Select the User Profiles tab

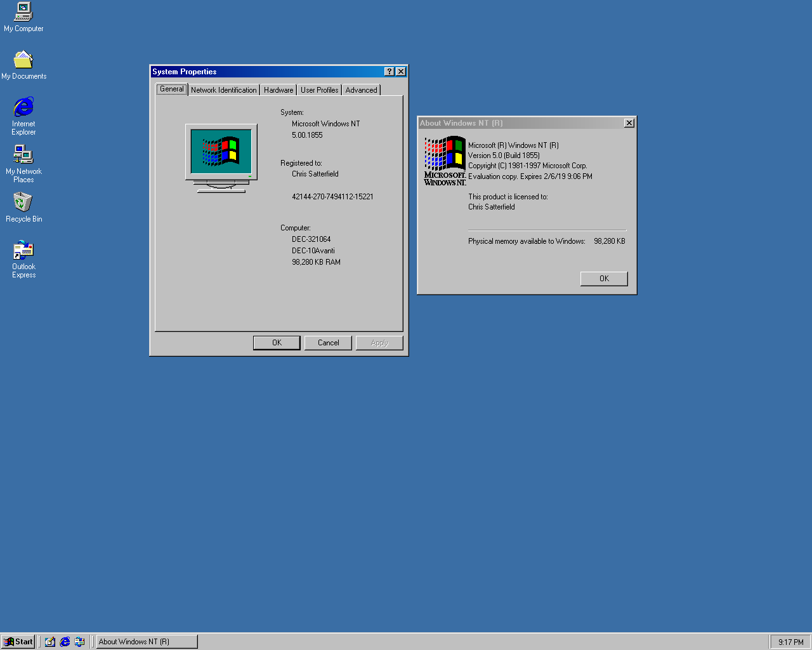point(319,90)
